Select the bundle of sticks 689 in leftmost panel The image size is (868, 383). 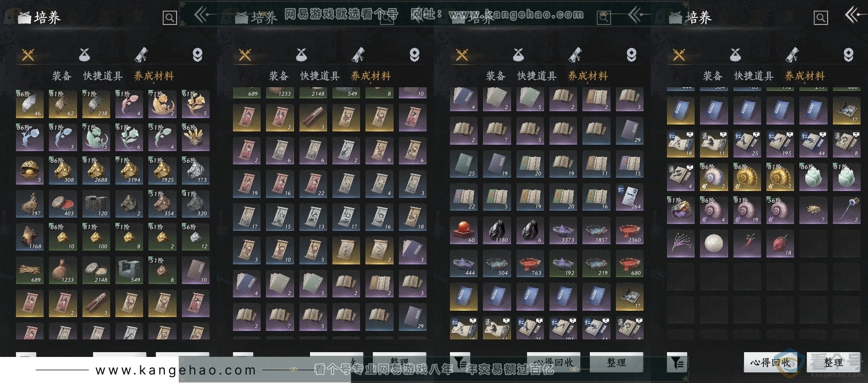tap(30, 270)
